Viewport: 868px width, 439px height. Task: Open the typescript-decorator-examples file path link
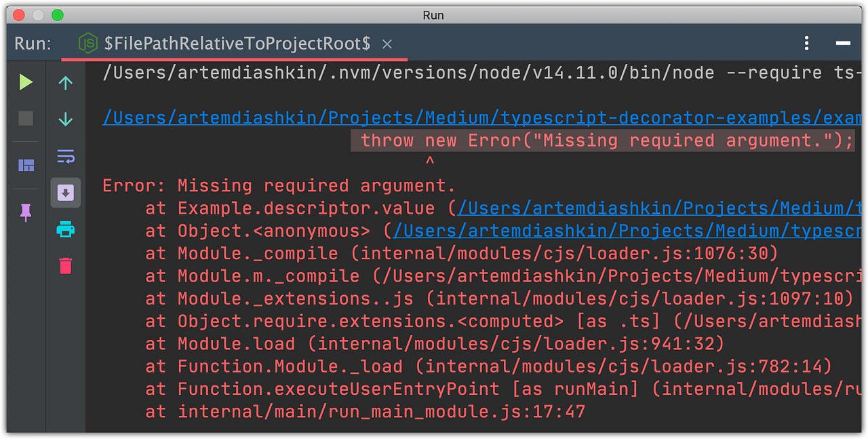point(407,117)
